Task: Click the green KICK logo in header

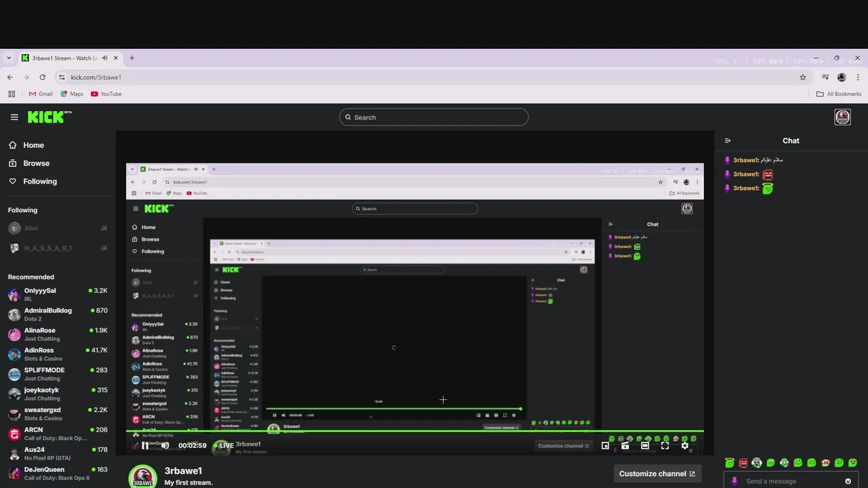Action: 49,117
